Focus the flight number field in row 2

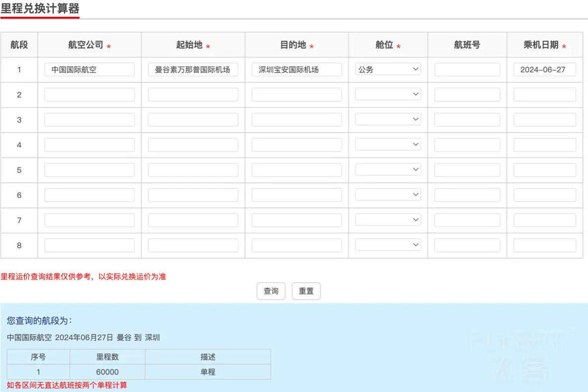coord(467,95)
